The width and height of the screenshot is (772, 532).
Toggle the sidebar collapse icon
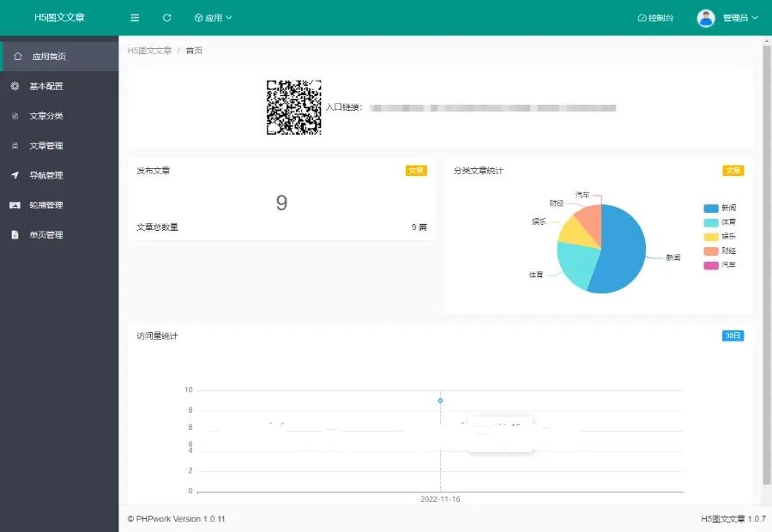[135, 18]
